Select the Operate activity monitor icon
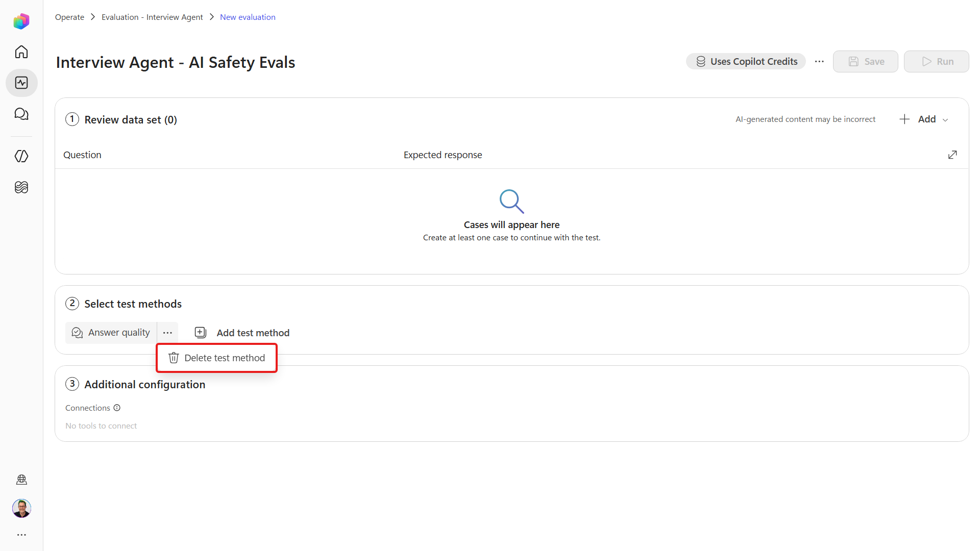 21,83
